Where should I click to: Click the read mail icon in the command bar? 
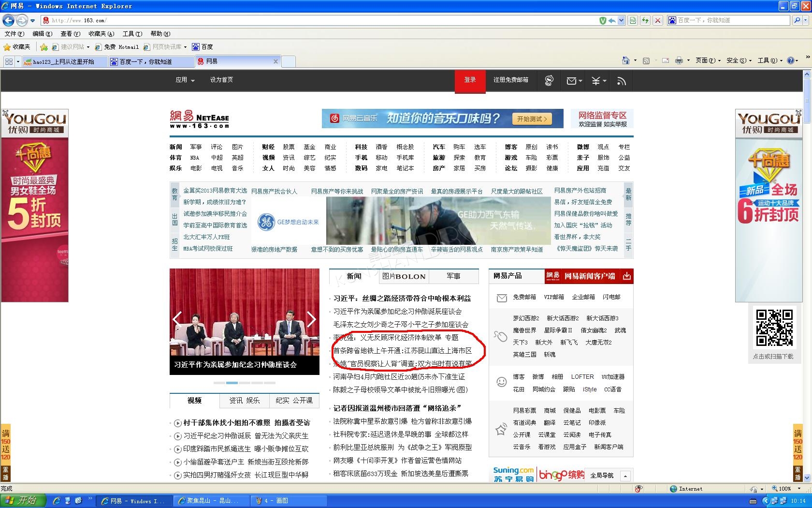(666, 60)
